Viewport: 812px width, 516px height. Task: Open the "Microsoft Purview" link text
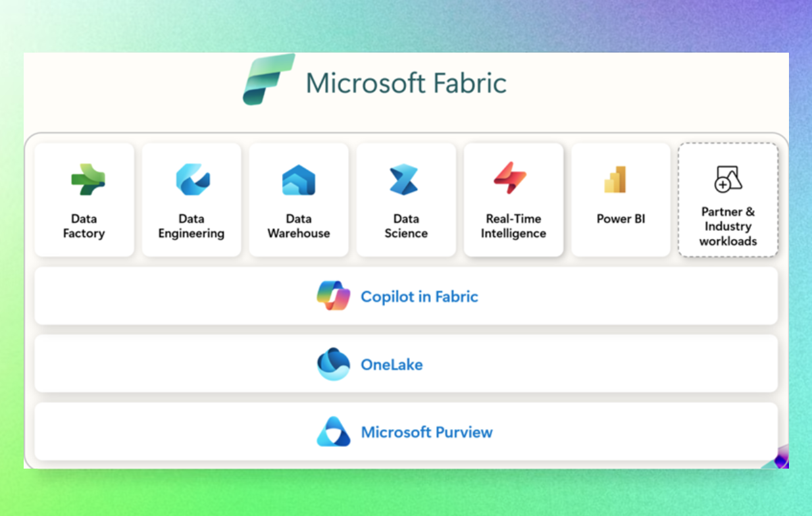tap(426, 432)
